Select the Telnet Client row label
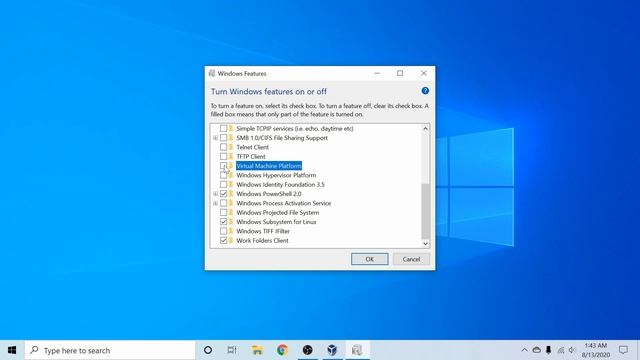The image size is (640, 360). 252,147
